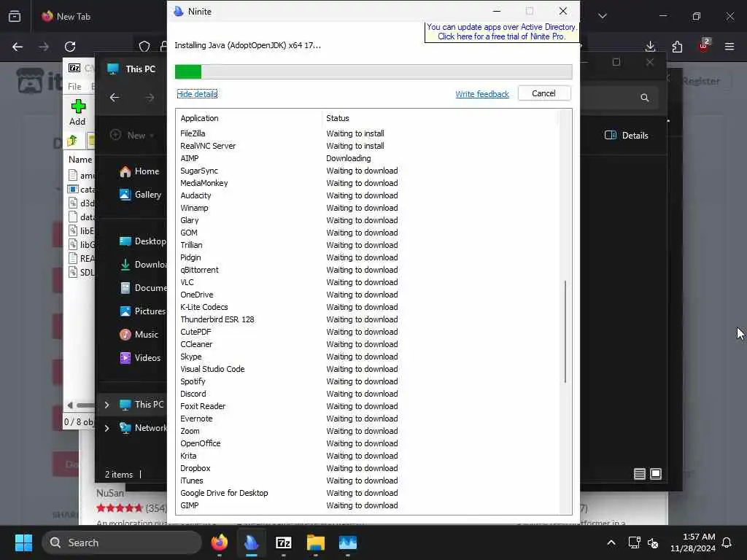Show hidden system tray icons
The image size is (747, 560).
pyautogui.click(x=611, y=542)
